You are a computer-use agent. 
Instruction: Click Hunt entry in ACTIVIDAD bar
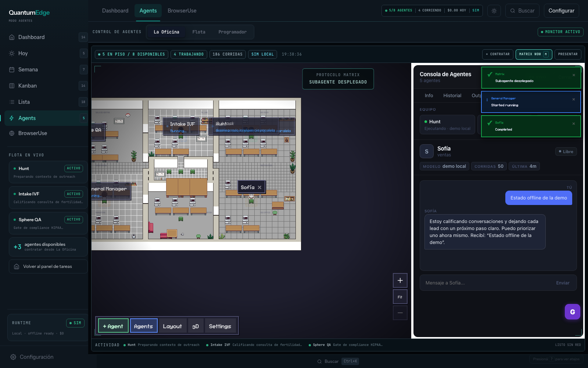162,345
